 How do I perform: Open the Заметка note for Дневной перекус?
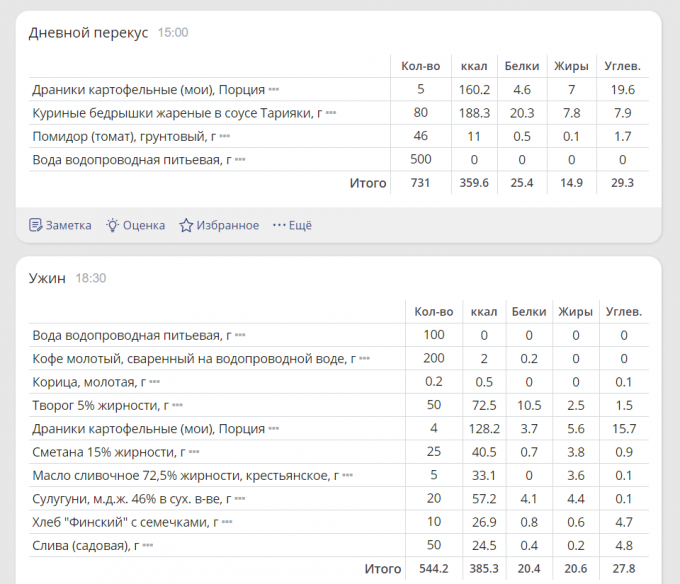pyautogui.click(x=60, y=225)
